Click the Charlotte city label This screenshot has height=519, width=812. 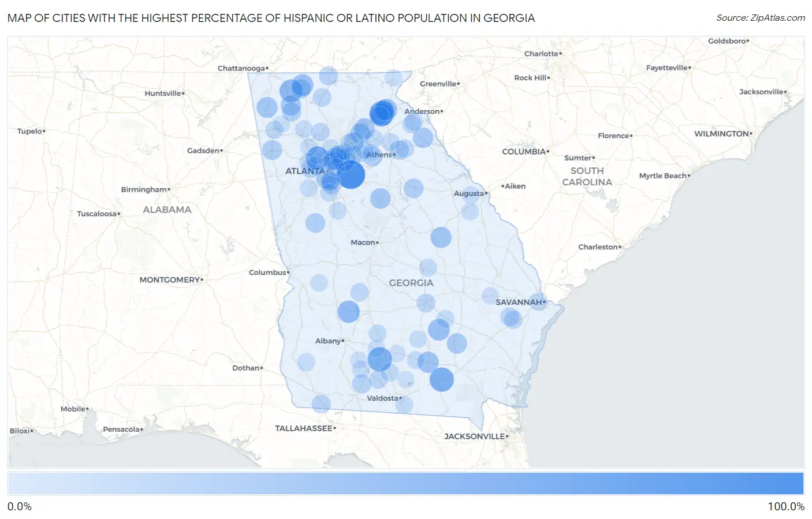point(542,54)
